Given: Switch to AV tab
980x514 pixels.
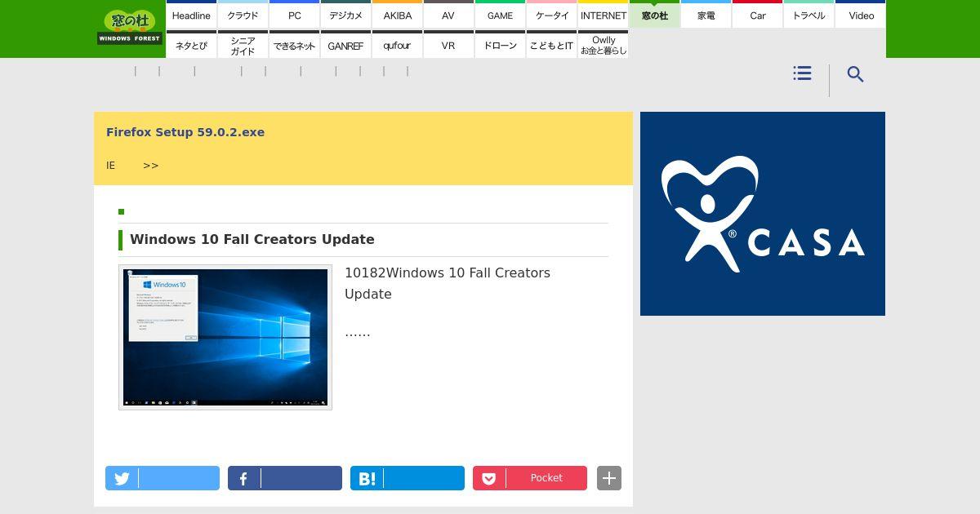Looking at the screenshot, I should pos(448,15).
